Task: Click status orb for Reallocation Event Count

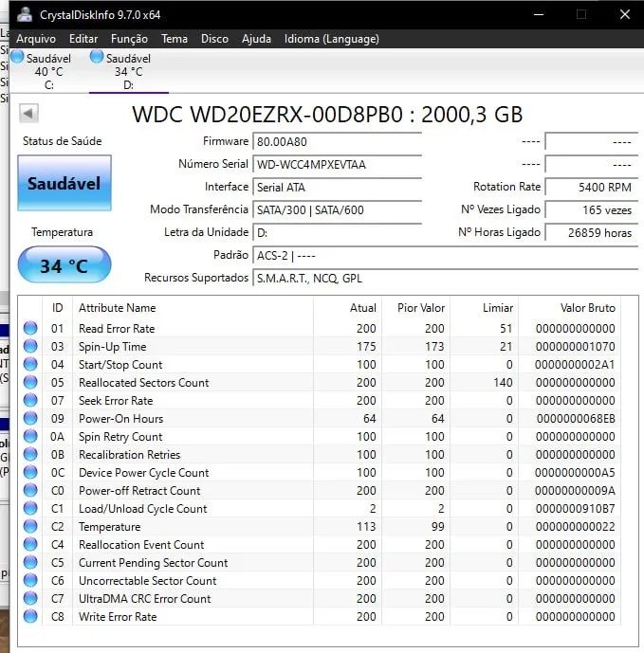Action: click(x=30, y=544)
